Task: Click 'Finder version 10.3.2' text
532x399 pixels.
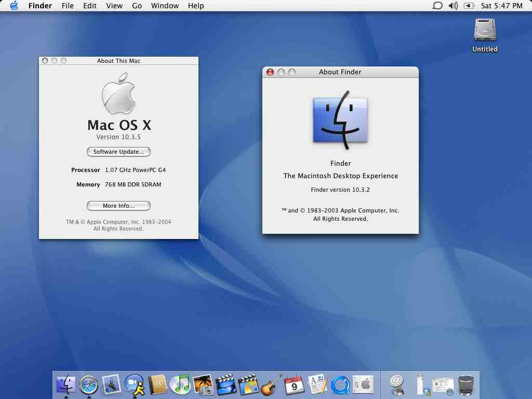Action: [340, 190]
